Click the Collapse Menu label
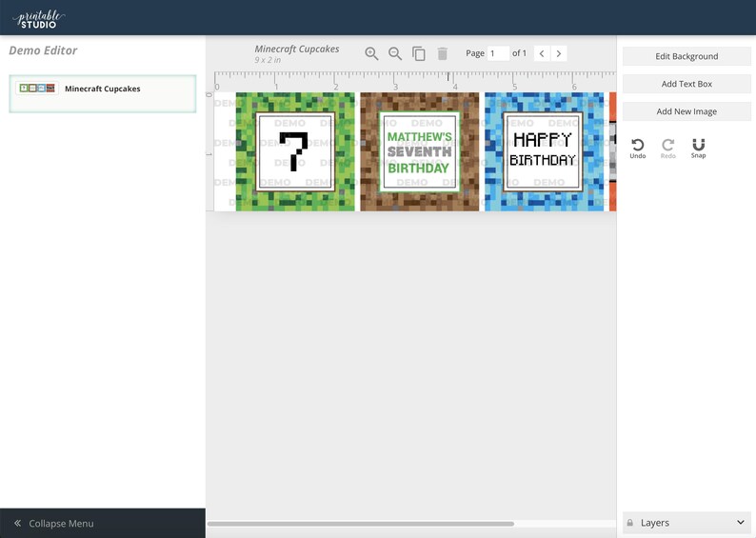Screen dimensions: 756x538 point(61,523)
